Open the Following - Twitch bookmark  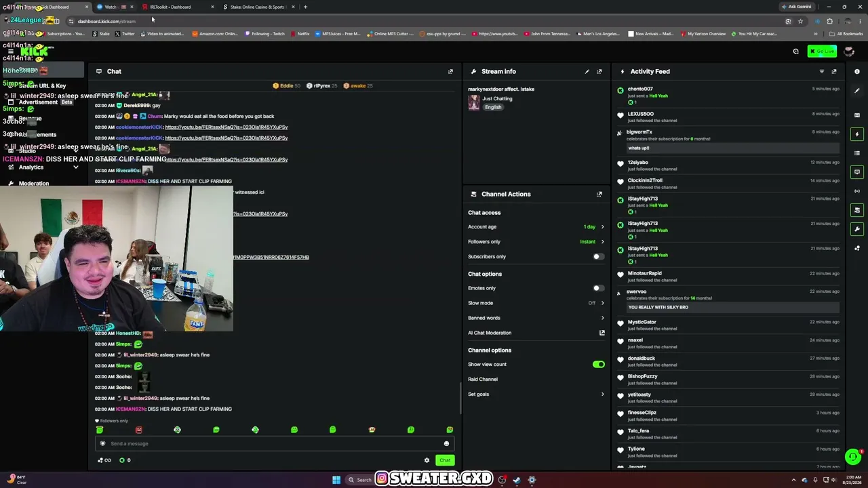tap(264, 34)
